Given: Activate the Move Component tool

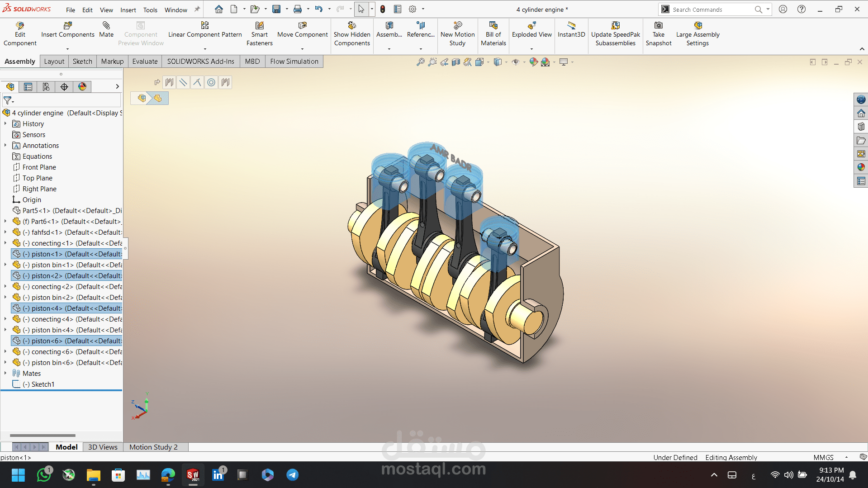Looking at the screenshot, I should (303, 30).
